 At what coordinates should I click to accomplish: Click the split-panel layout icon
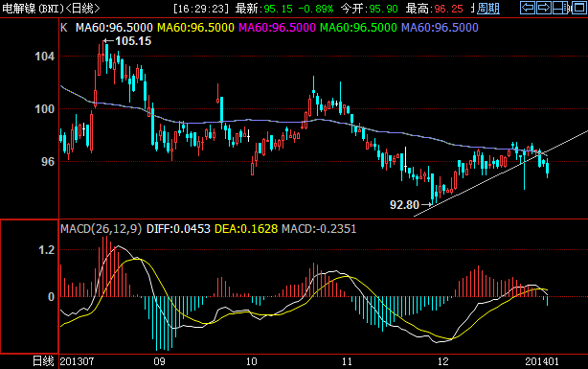tap(560, 8)
